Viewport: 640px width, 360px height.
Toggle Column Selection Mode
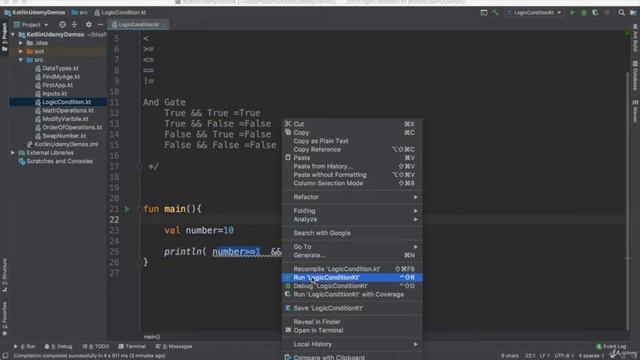tap(352, 183)
